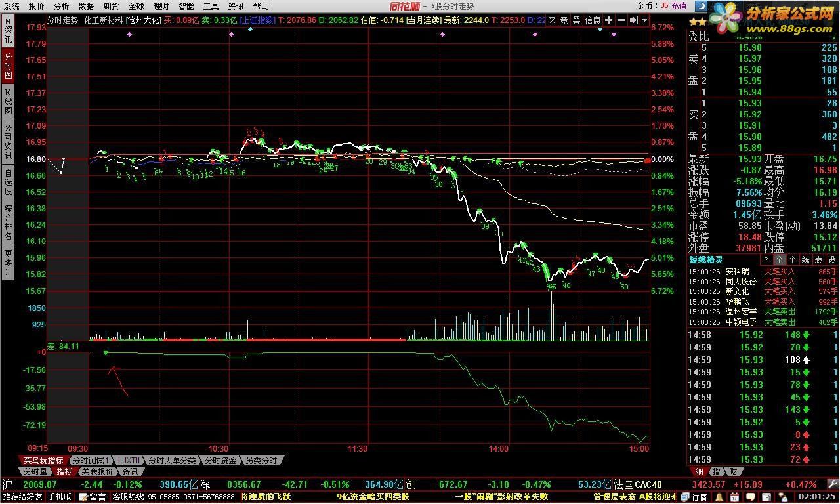Image resolution: width=840 pixels, height=504 pixels.
Task: Open 自选股 sidebar tab
Action: click(8, 183)
